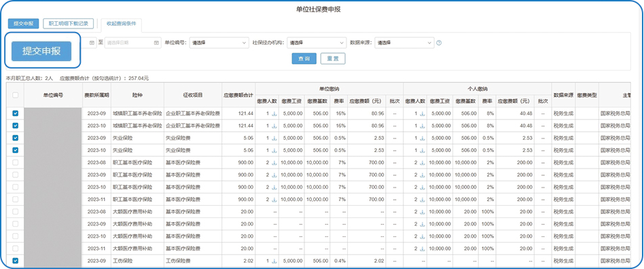The height and width of the screenshot is (269, 644).
Task: Download 个人缴纳 payer list for 2023-11 大额医疗费用补助
Action: (x=423, y=249)
